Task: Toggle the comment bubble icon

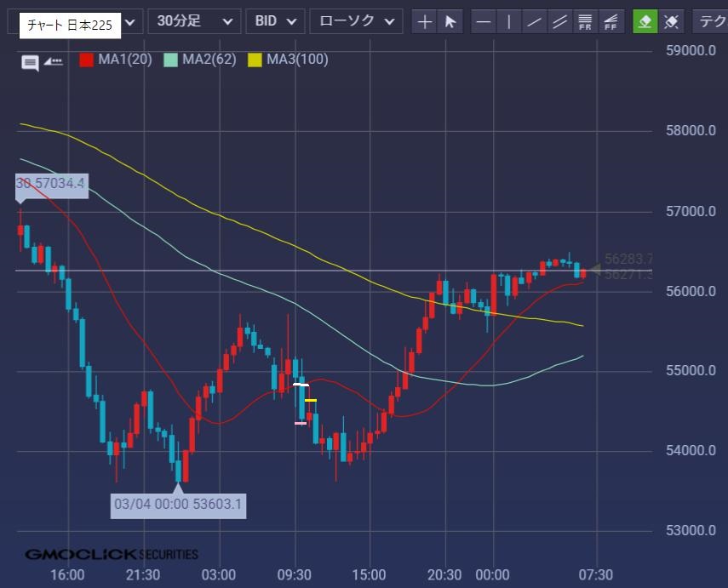Action: coord(30,61)
